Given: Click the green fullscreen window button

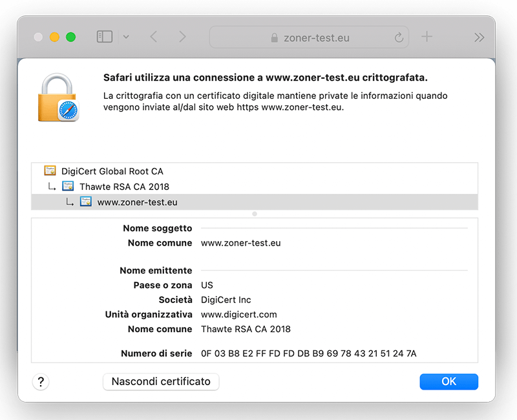Looking at the screenshot, I should tap(70, 37).
